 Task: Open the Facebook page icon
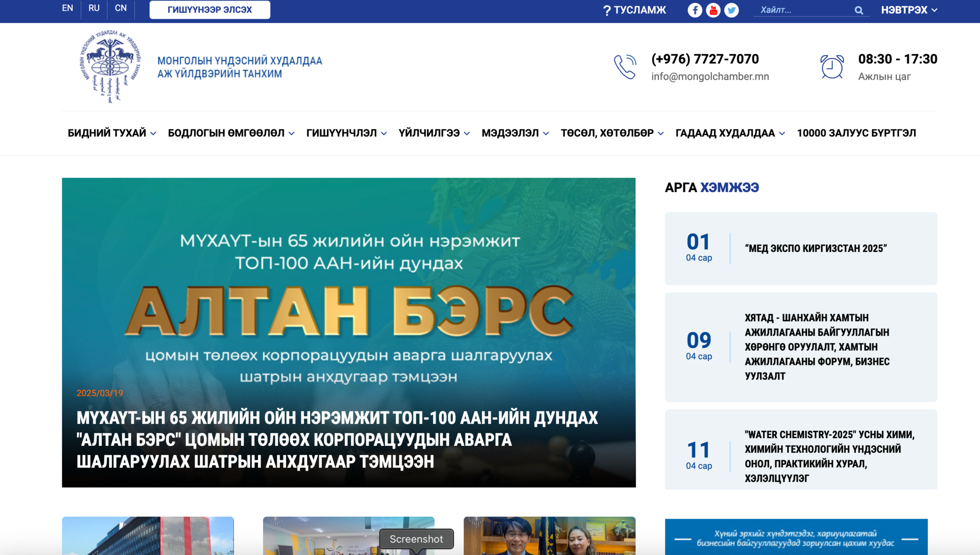(x=695, y=10)
